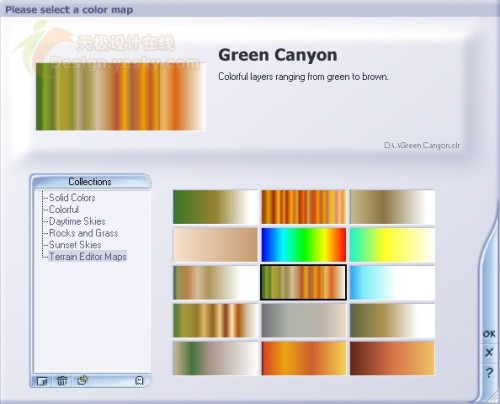Open the Rocks and Grass collection
Viewport: 500px width, 404px height.
[x=83, y=233]
